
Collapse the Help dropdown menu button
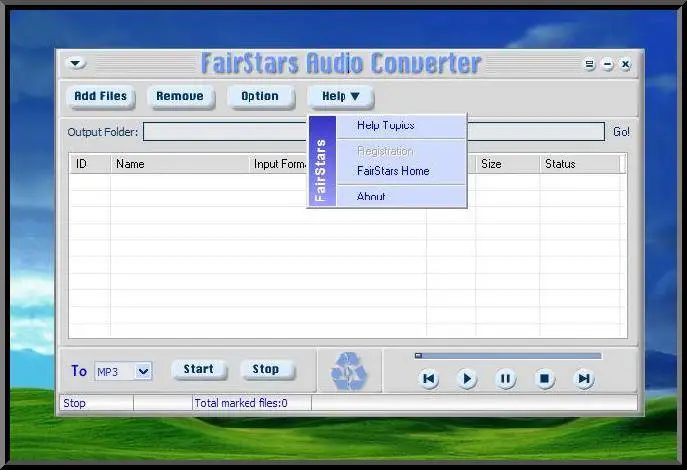[340, 96]
